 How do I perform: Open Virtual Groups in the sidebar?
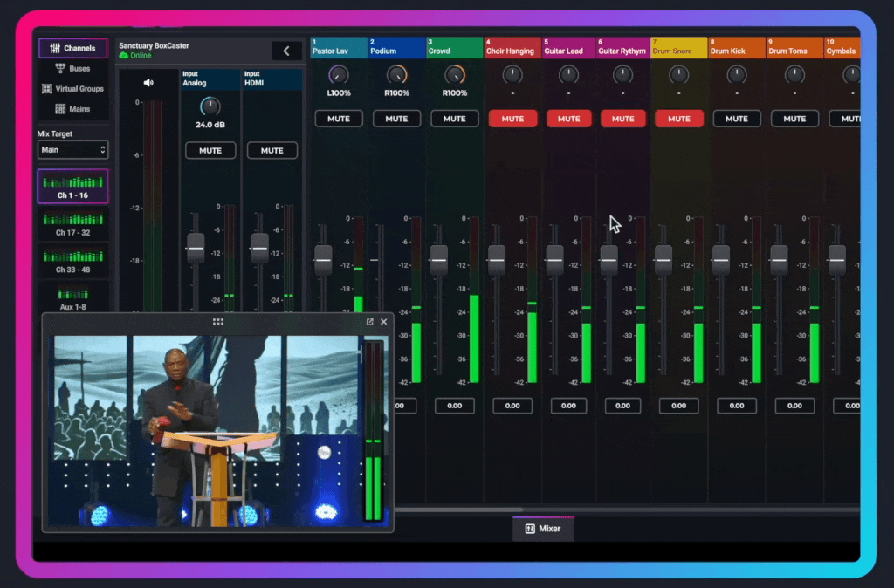(47, 89)
